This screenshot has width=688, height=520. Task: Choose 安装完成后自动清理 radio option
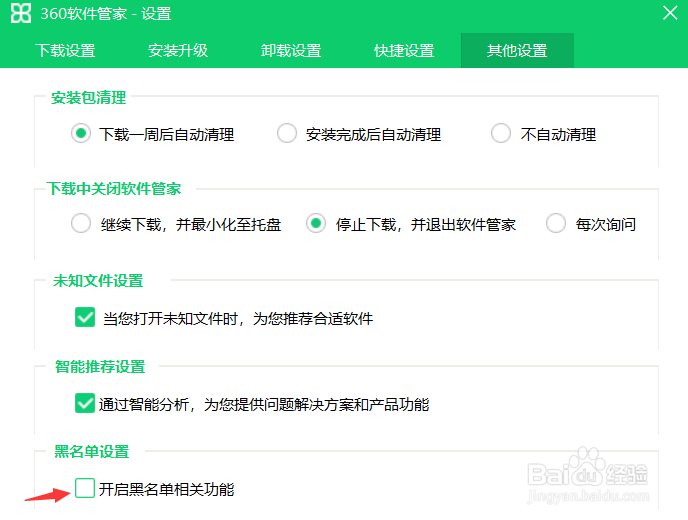pos(287,133)
